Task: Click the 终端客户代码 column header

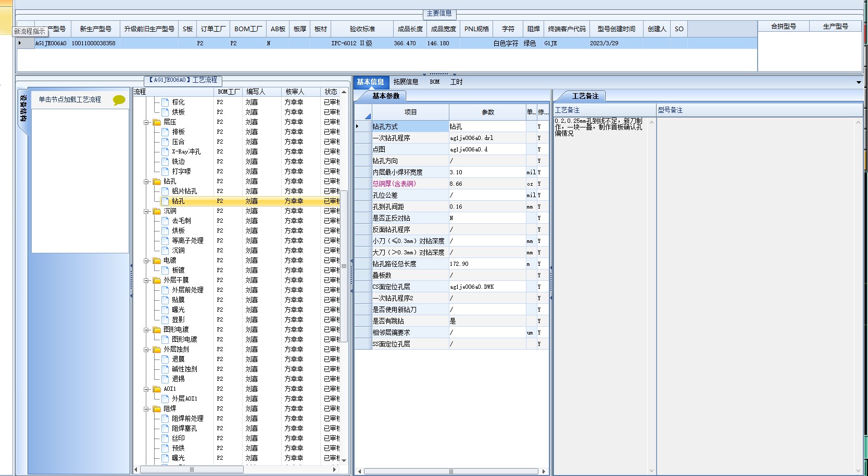Action: pos(567,29)
